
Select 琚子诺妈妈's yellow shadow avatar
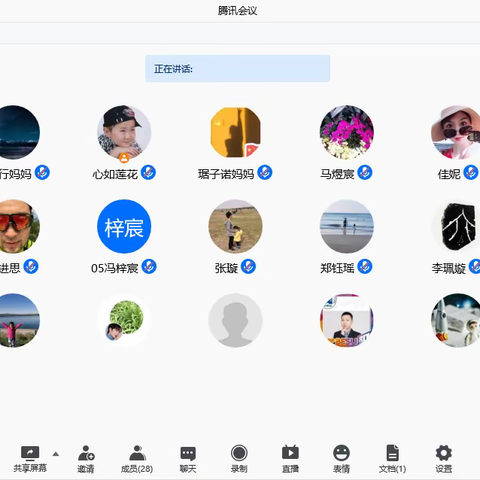(x=235, y=132)
